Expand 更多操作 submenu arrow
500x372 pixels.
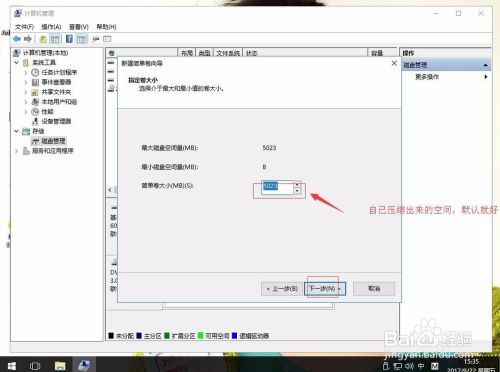click(x=486, y=77)
